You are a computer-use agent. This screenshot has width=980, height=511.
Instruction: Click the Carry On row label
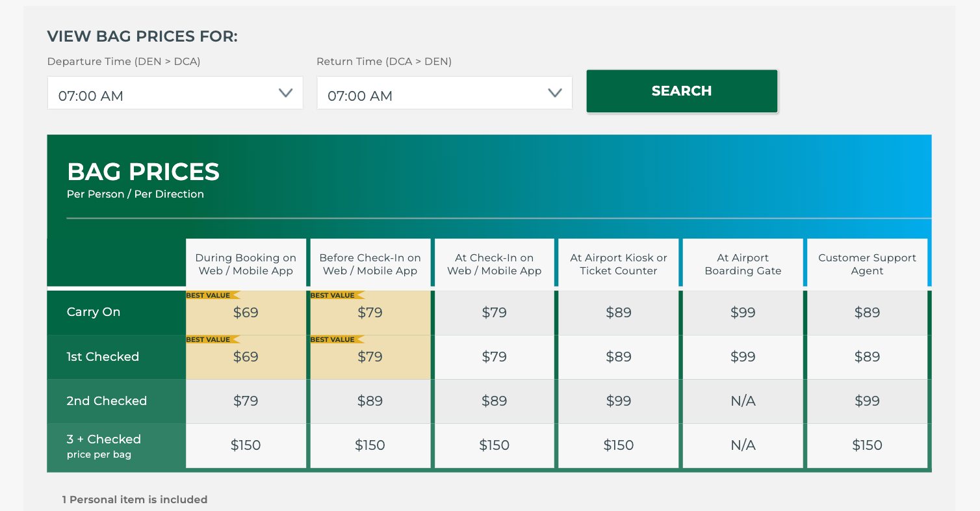pos(94,312)
